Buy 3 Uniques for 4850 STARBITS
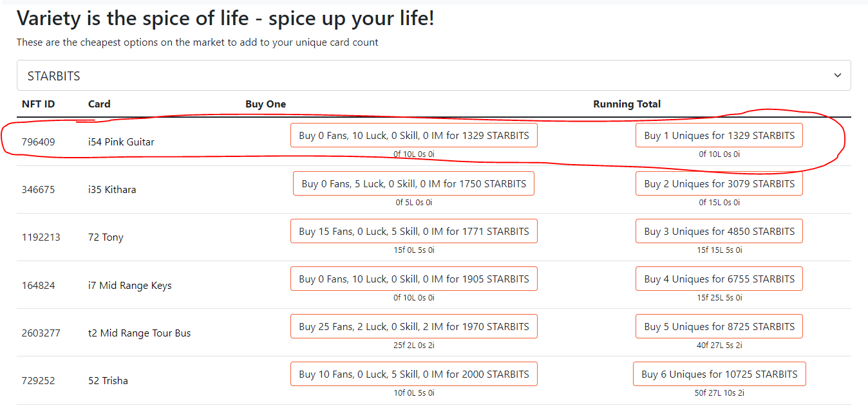 (719, 231)
